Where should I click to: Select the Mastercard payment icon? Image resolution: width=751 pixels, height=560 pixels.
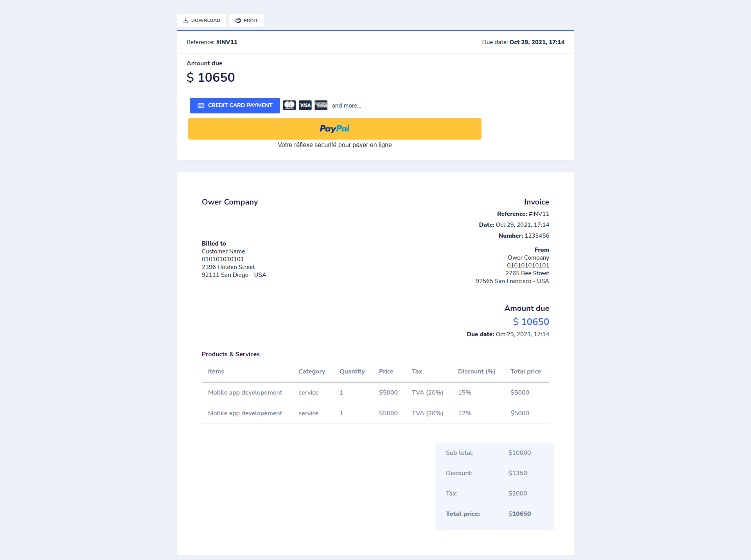coord(289,105)
